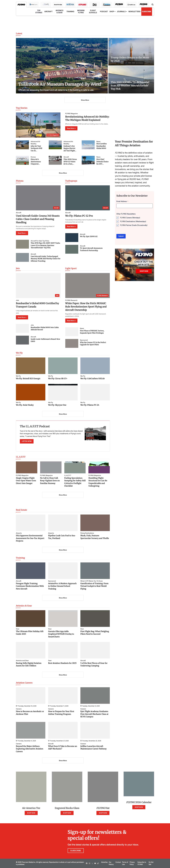Viewport: 170px width, 868px height.
Task: Open the KITPLANES network logo
Action: point(82,5)
